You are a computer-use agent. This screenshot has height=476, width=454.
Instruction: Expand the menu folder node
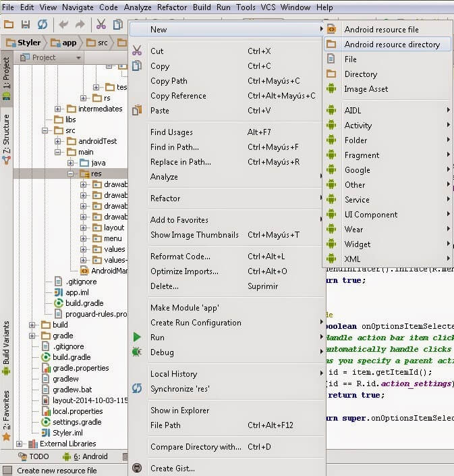click(x=83, y=238)
